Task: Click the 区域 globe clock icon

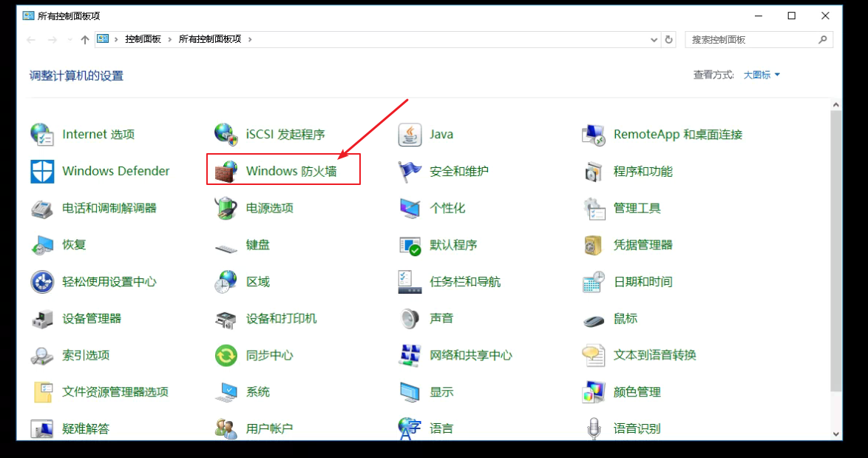Action: coord(226,282)
